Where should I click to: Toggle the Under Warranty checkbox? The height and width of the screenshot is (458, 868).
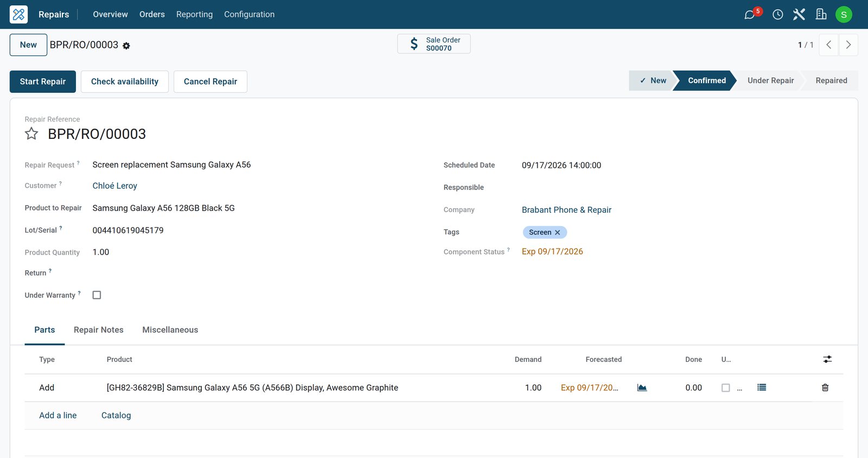[97, 295]
